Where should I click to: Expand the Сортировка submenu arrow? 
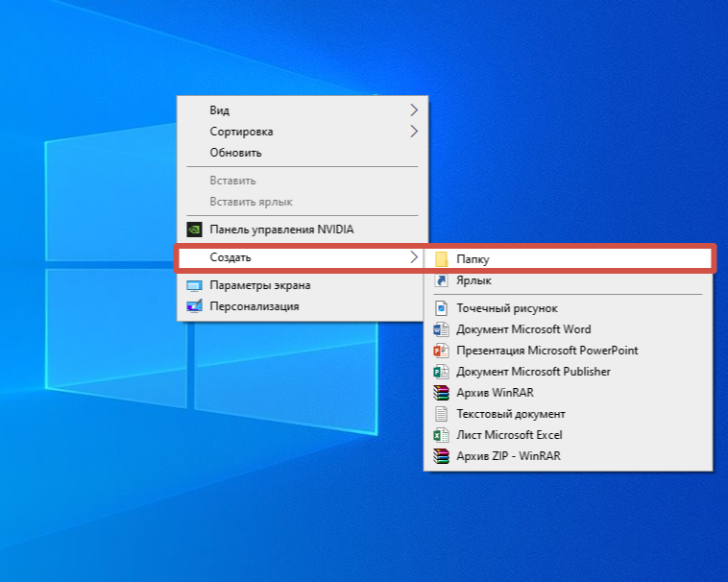click(x=414, y=132)
